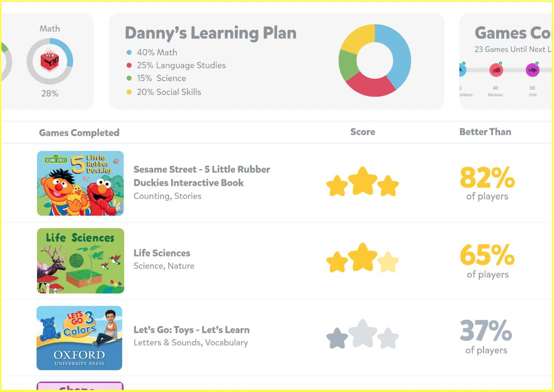Click the red Medusa level badge

coord(496,70)
